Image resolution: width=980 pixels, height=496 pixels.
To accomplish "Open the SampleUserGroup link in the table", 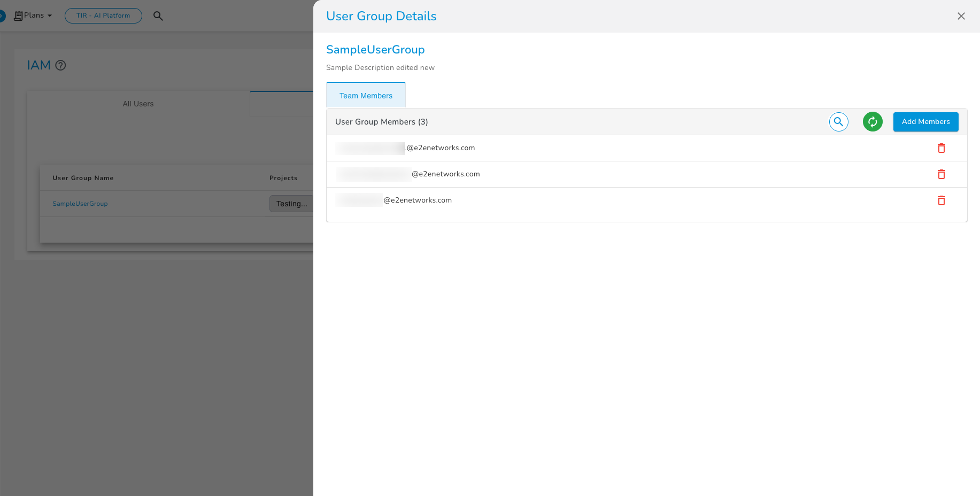I will [x=80, y=204].
